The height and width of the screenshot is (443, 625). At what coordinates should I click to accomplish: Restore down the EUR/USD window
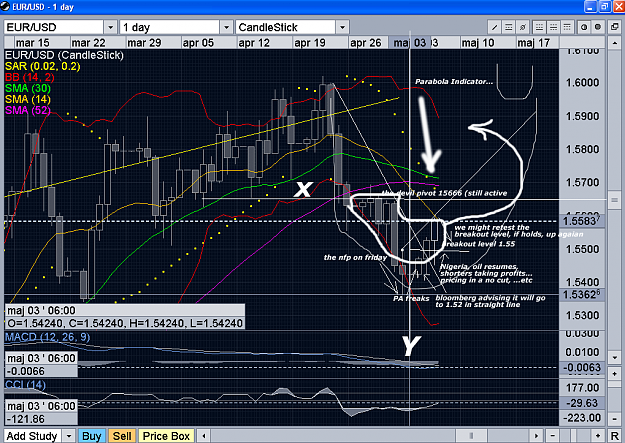coord(605,6)
